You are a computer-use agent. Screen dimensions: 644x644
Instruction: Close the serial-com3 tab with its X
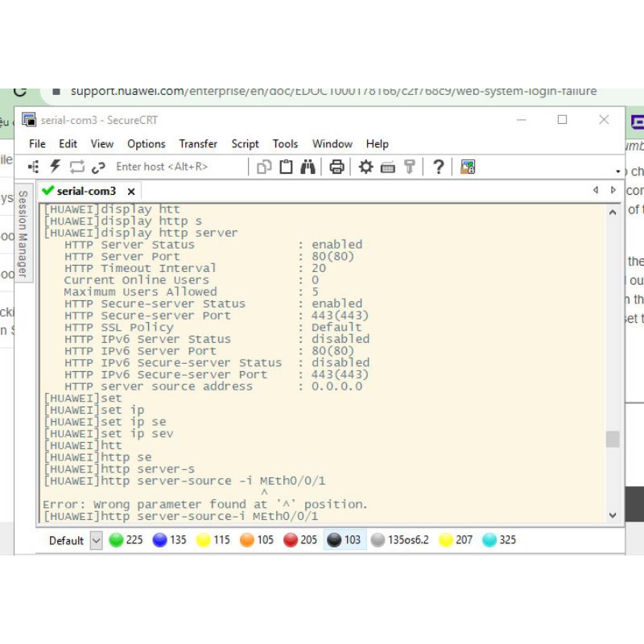click(131, 191)
